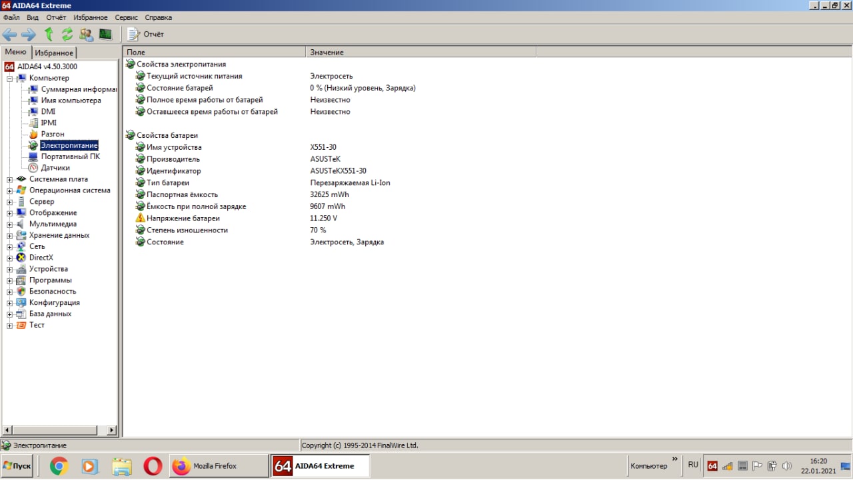This screenshot has width=853, height=504.
Task: Click the tree's horizontal scrollbar right arrow
Action: pos(111,430)
